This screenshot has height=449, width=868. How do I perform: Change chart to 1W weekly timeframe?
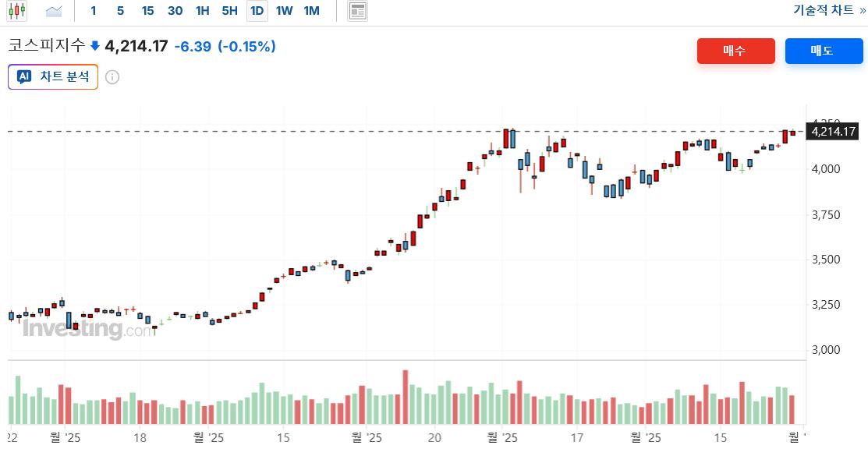pos(284,11)
